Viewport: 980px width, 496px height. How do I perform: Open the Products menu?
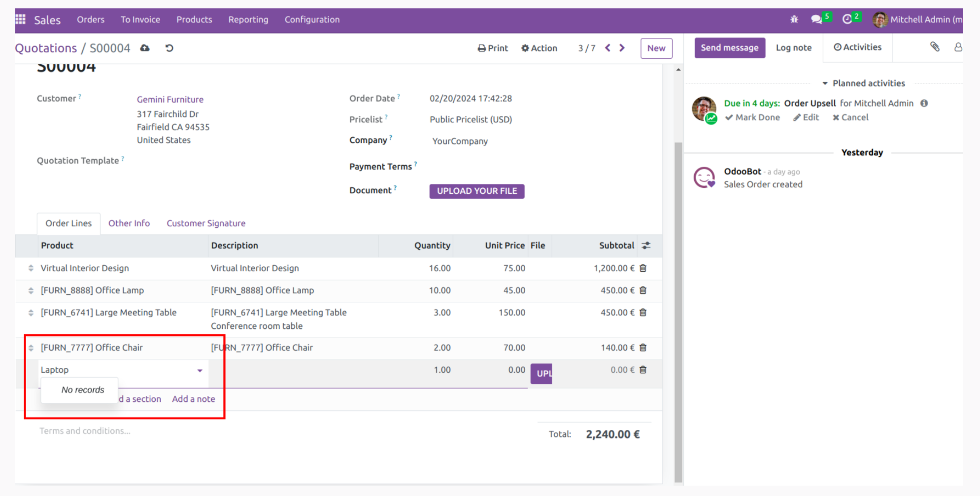(194, 19)
